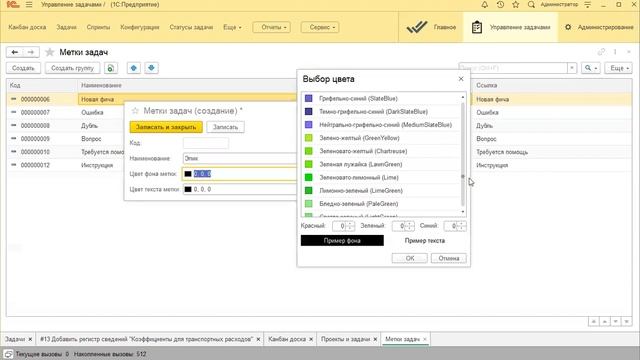Increase or decrease Красный value stepper

tap(351, 226)
